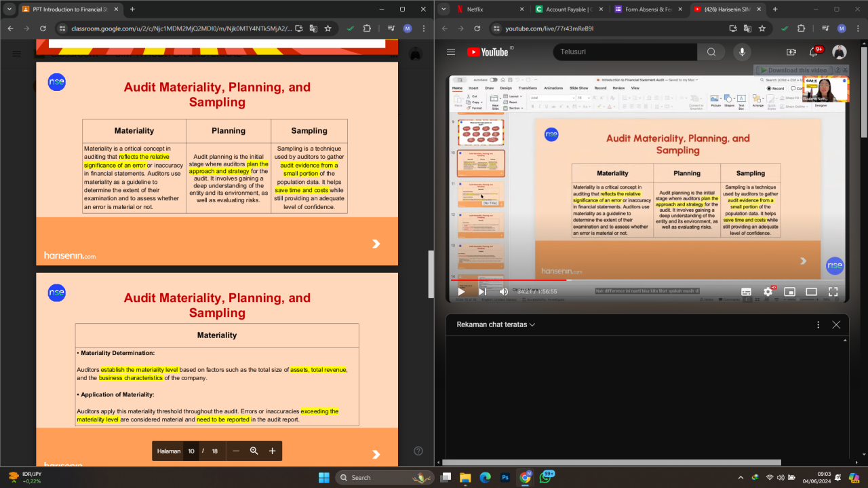Advance slide with the white arrow on first slide

coord(376,244)
